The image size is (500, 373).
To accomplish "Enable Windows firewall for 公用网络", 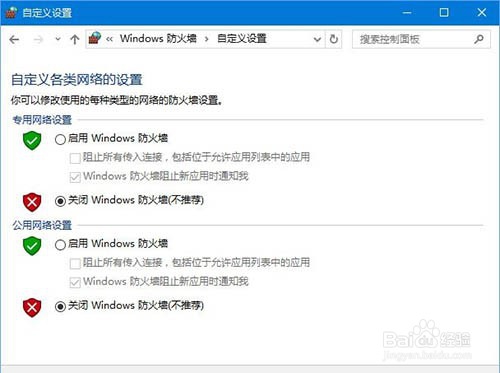I will point(60,245).
